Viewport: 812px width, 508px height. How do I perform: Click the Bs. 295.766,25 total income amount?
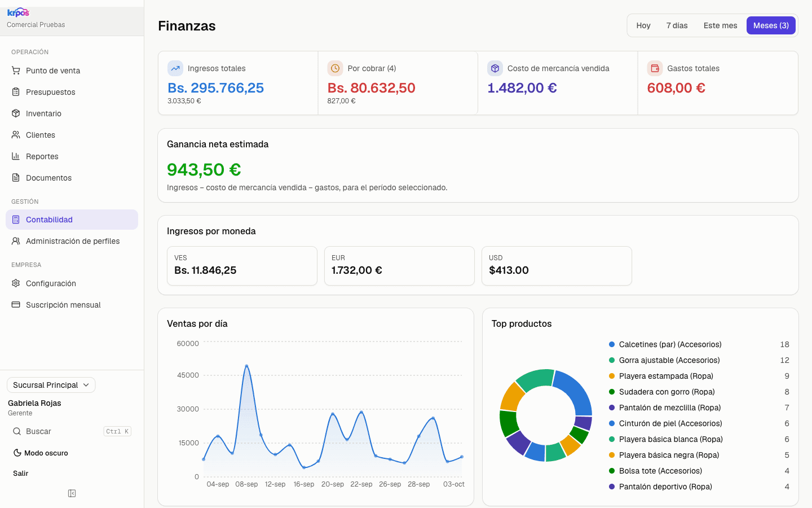point(216,88)
